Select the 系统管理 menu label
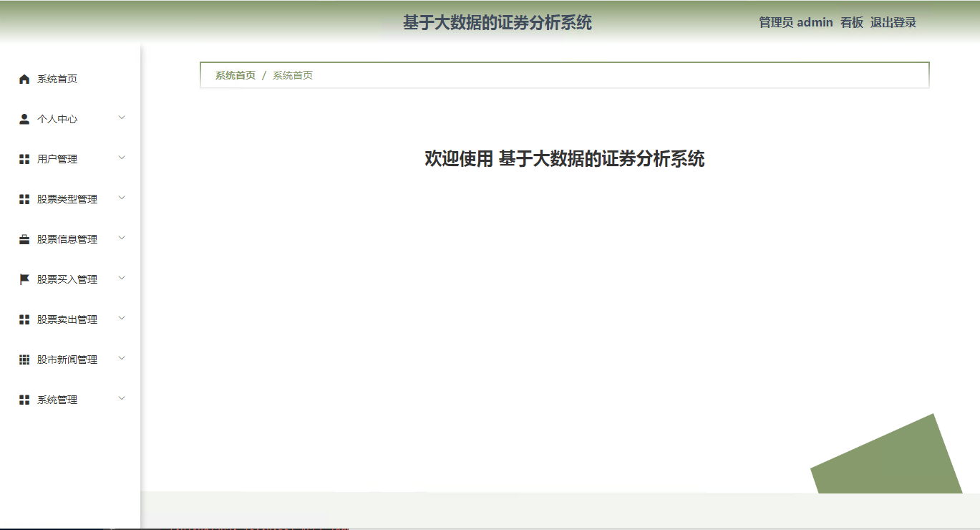This screenshot has height=530, width=980. [57, 400]
